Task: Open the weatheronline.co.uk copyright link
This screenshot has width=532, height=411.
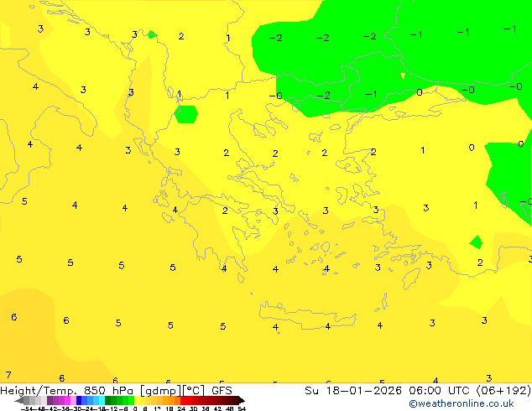Action: coord(462,403)
